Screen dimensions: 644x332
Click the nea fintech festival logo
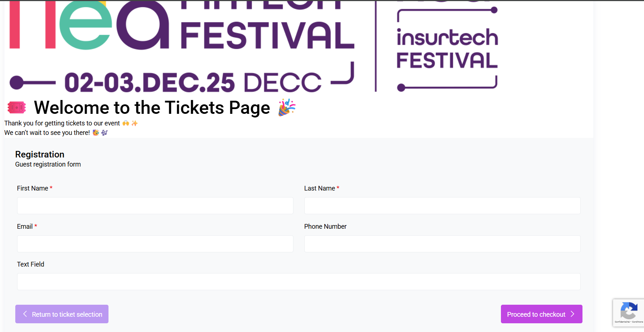(x=182, y=44)
